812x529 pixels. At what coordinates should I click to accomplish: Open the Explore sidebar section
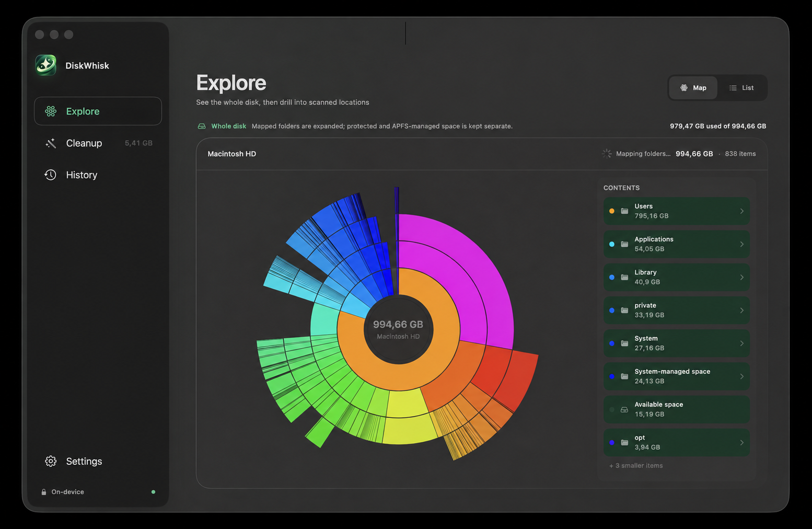(x=98, y=111)
